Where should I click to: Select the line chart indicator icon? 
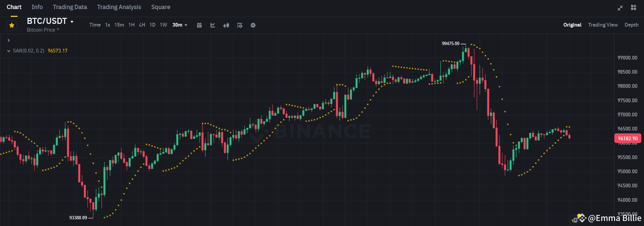(x=213, y=25)
